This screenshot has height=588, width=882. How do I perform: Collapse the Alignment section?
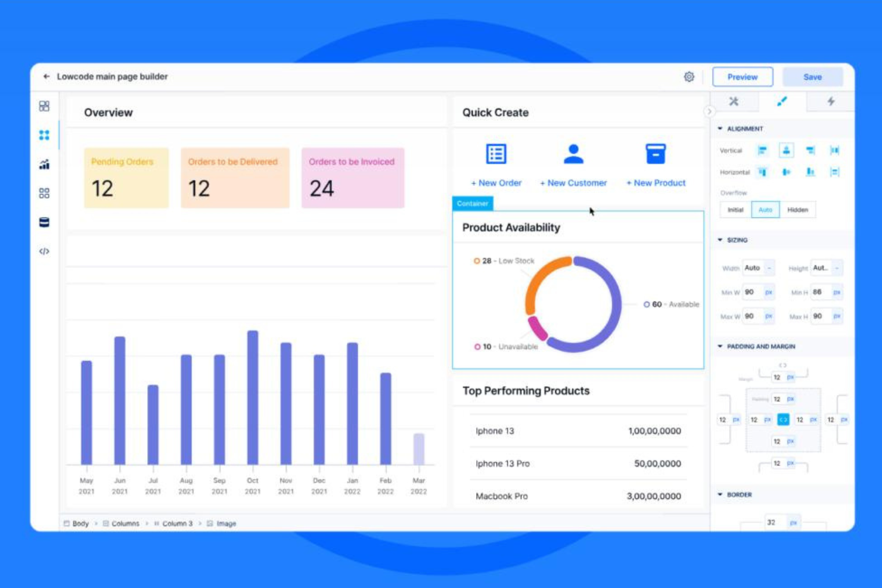tap(720, 128)
